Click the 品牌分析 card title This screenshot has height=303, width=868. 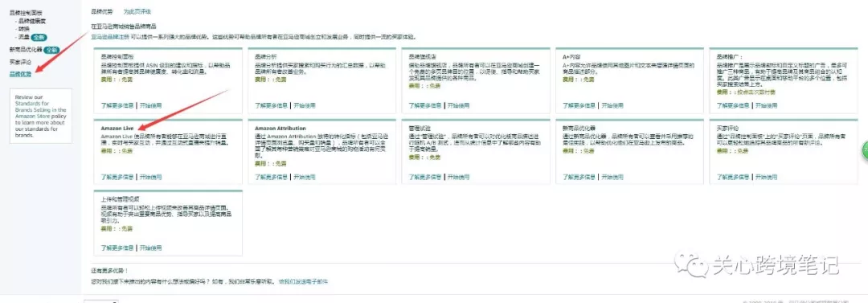(266, 56)
